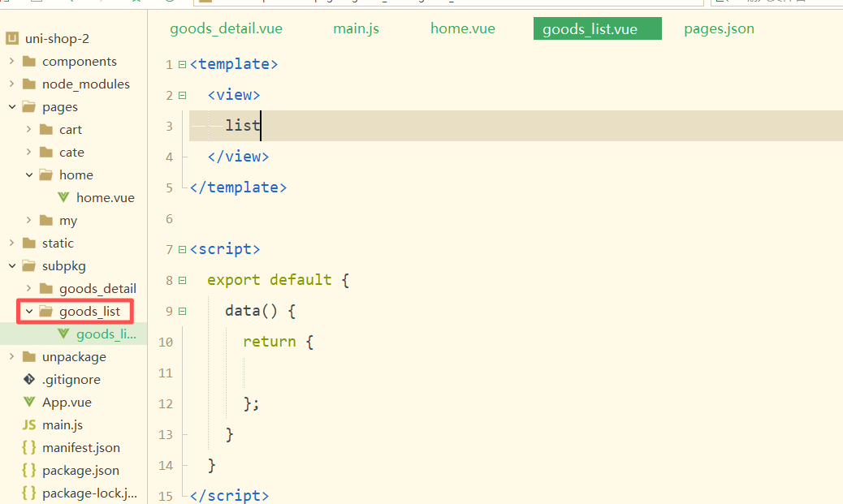Image resolution: width=843 pixels, height=504 pixels.
Task: Expand the my folder chevron
Action: 29,220
